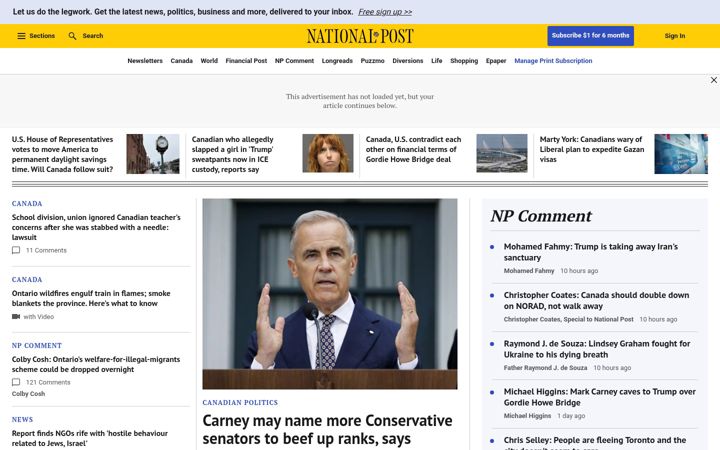Open the Life nav item
Viewport: 720px width, 450px height.
coord(437,61)
